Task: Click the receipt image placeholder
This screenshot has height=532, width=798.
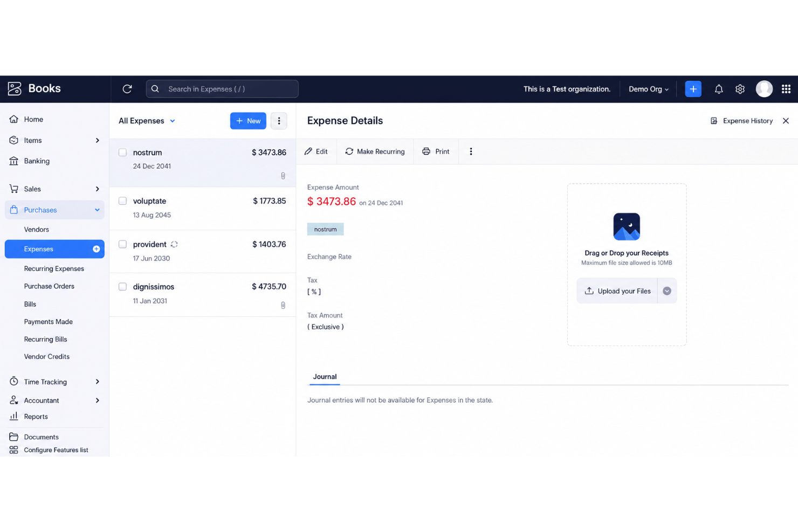Action: pos(627,226)
